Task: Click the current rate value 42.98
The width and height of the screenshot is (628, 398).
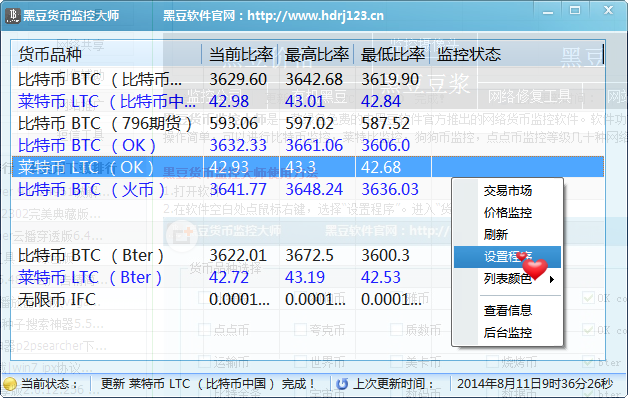Action: (229, 101)
